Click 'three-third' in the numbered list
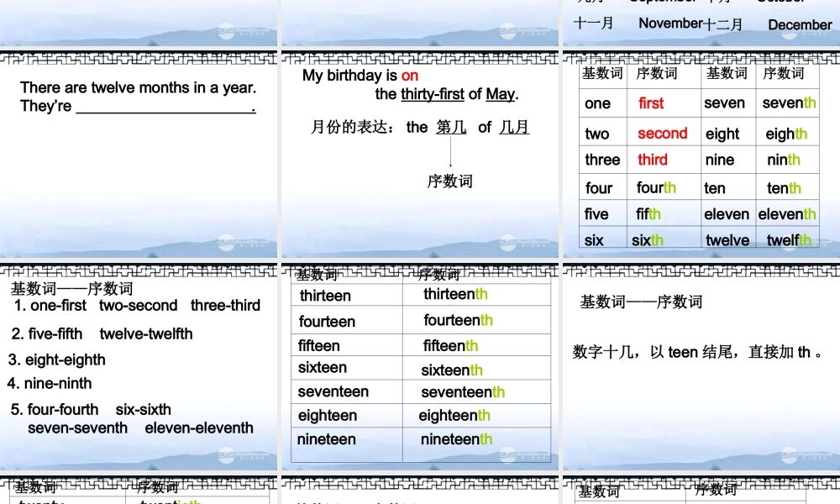Viewport: 840px width, 504px height. point(225,305)
